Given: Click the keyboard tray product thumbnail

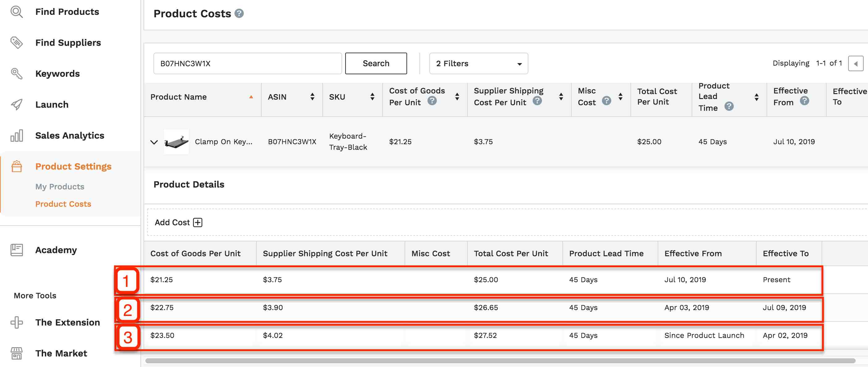Looking at the screenshot, I should click(x=176, y=142).
